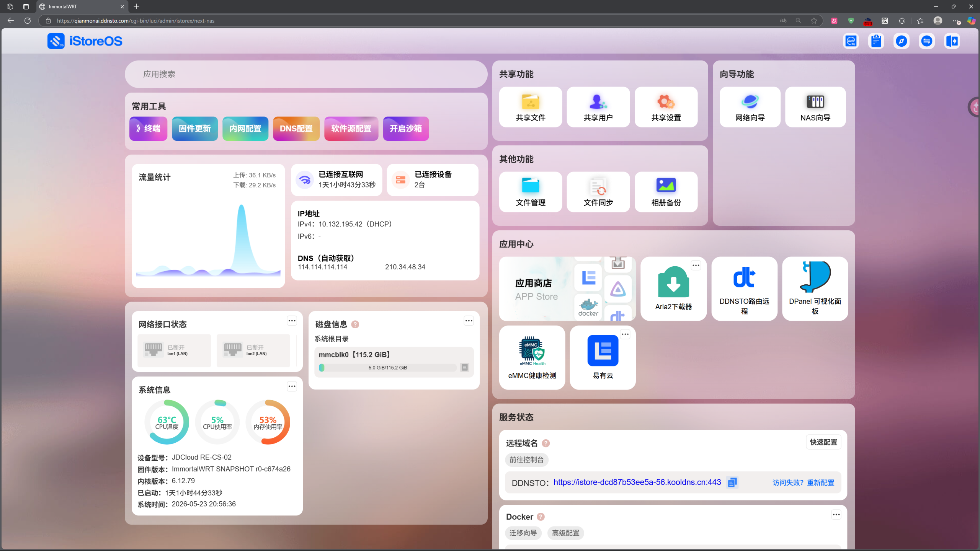Click browser address bar URL
The height and width of the screenshot is (551, 980).
pos(136,21)
